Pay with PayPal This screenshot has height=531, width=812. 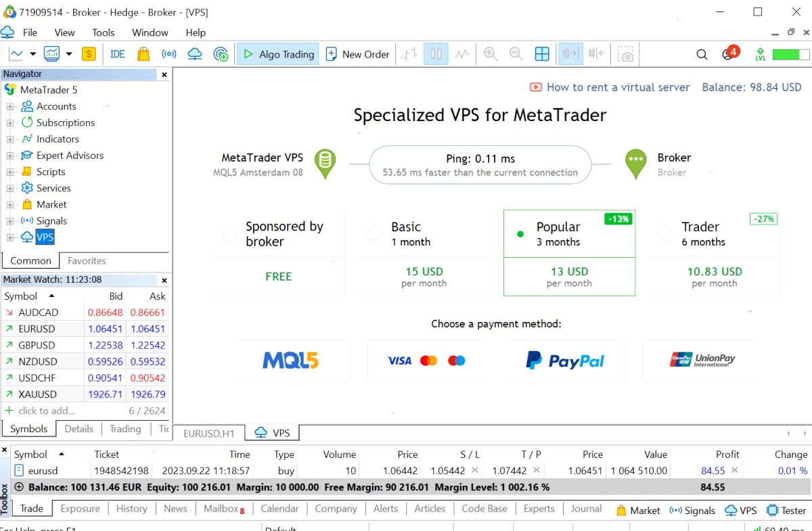click(565, 361)
